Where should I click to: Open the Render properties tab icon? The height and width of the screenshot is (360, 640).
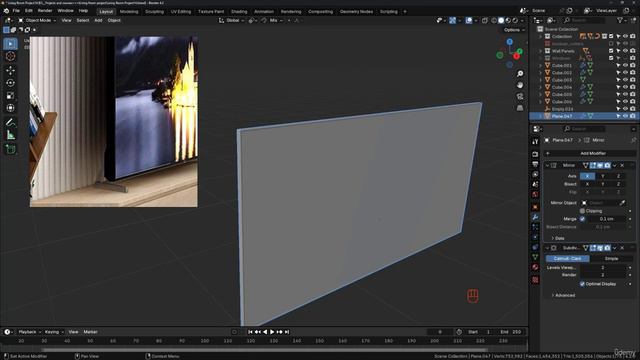(535, 154)
